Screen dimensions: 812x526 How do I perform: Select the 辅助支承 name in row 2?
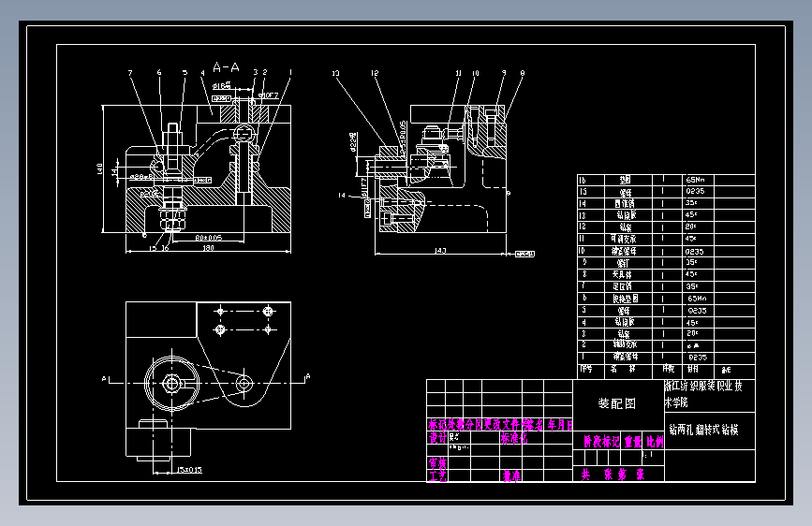pos(625,344)
